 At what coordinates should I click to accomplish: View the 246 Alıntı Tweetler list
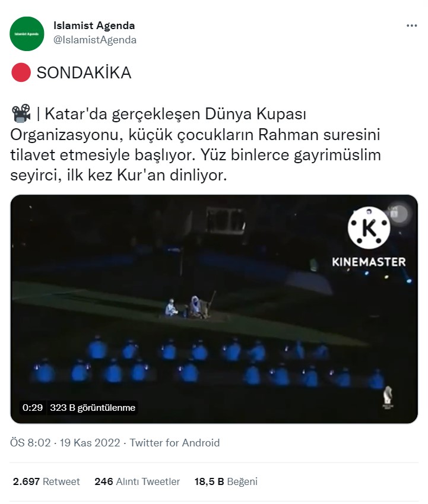137,481
